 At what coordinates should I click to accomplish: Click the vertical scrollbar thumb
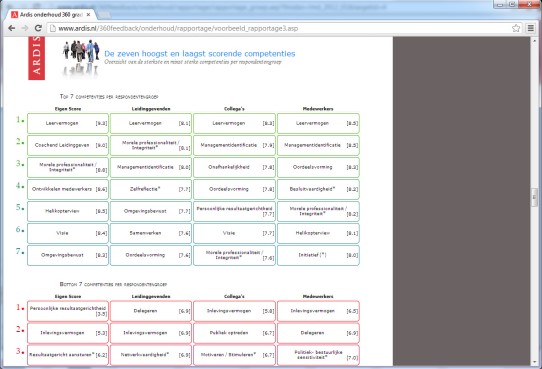[x=534, y=197]
